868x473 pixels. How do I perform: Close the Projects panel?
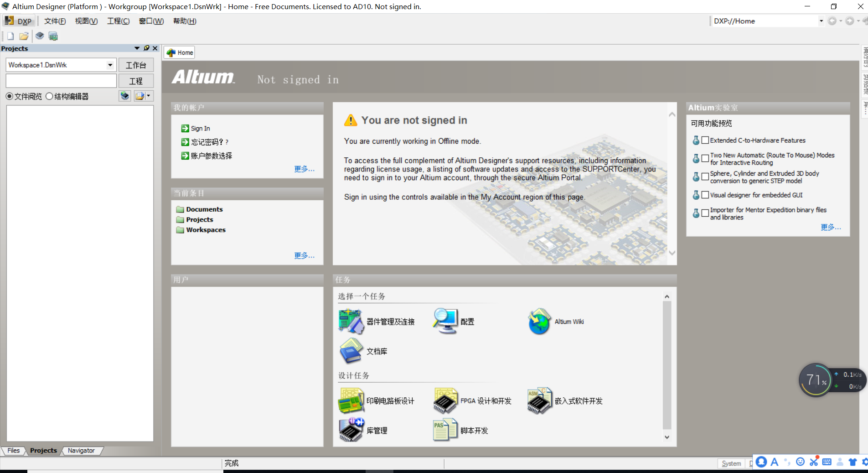155,48
